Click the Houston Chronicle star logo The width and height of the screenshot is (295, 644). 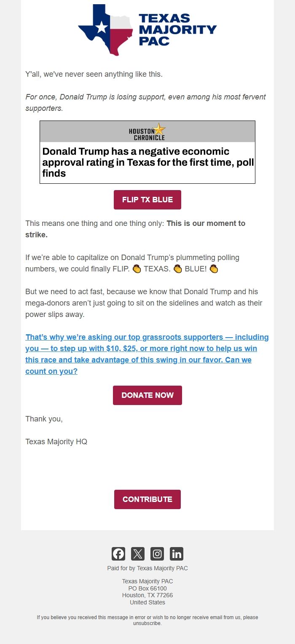(x=158, y=130)
